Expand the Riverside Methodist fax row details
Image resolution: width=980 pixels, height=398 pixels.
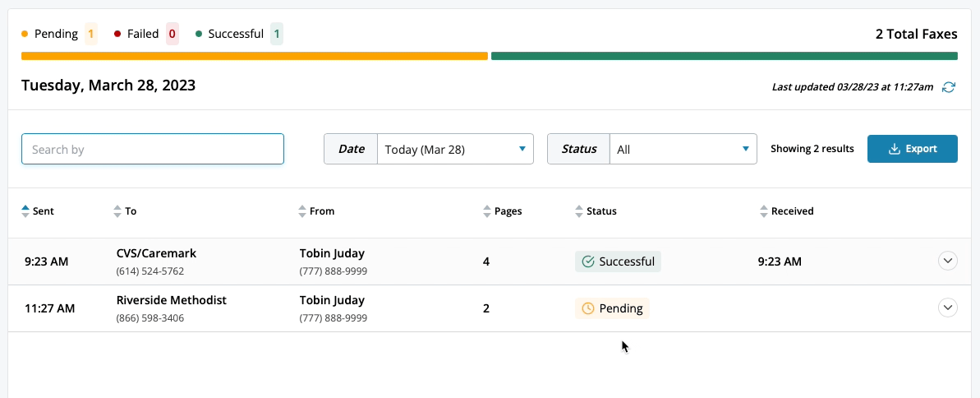[x=948, y=308]
